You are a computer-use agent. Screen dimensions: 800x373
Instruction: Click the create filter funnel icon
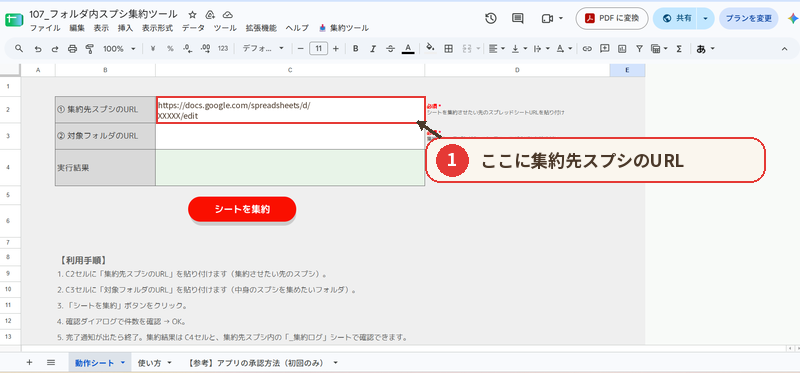639,49
